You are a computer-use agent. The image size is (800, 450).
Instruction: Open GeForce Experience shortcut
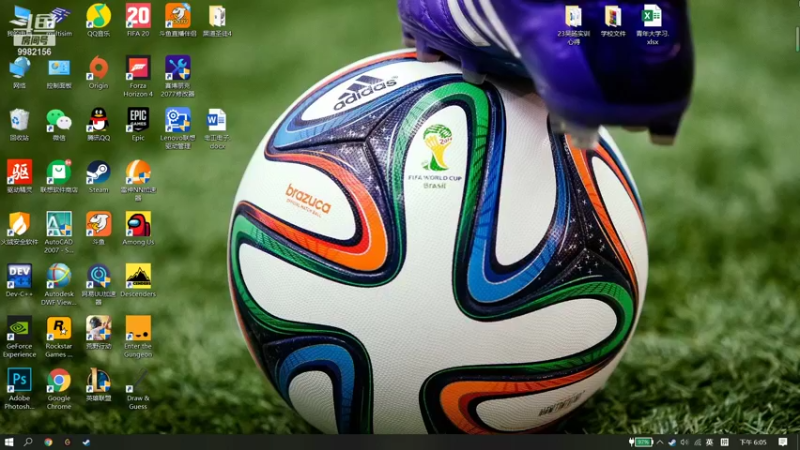click(19, 337)
